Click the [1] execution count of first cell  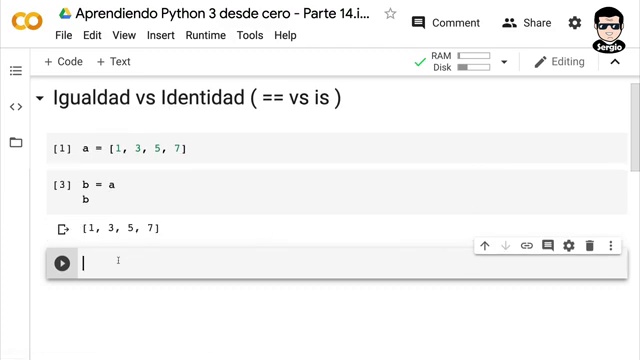coord(62,149)
